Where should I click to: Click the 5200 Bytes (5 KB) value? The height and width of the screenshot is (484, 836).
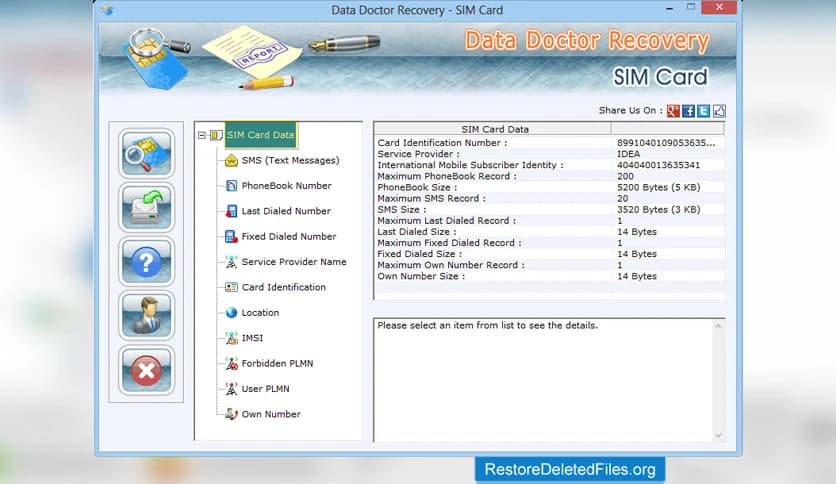point(658,188)
